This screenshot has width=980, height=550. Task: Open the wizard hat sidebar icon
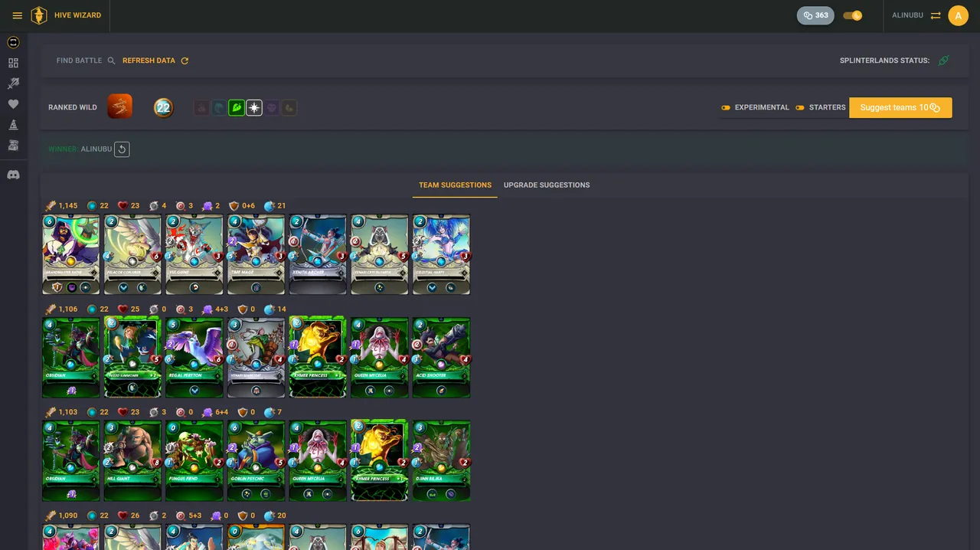point(13,125)
